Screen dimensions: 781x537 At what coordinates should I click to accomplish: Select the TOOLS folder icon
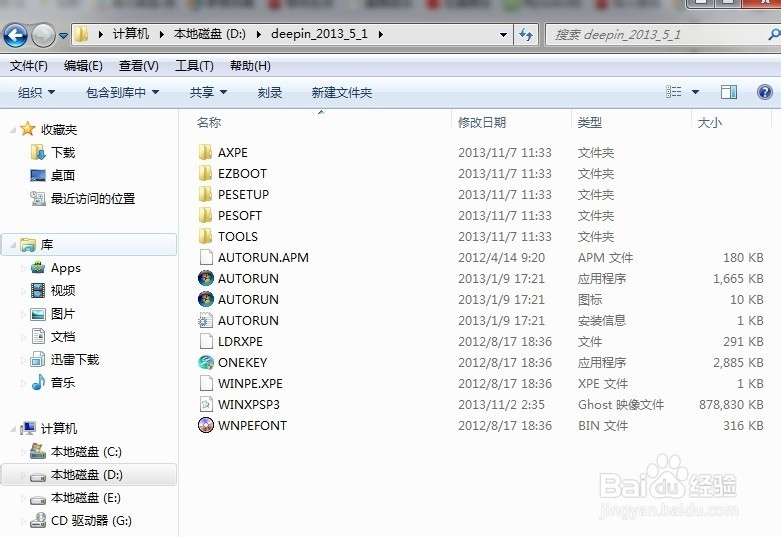[x=205, y=236]
